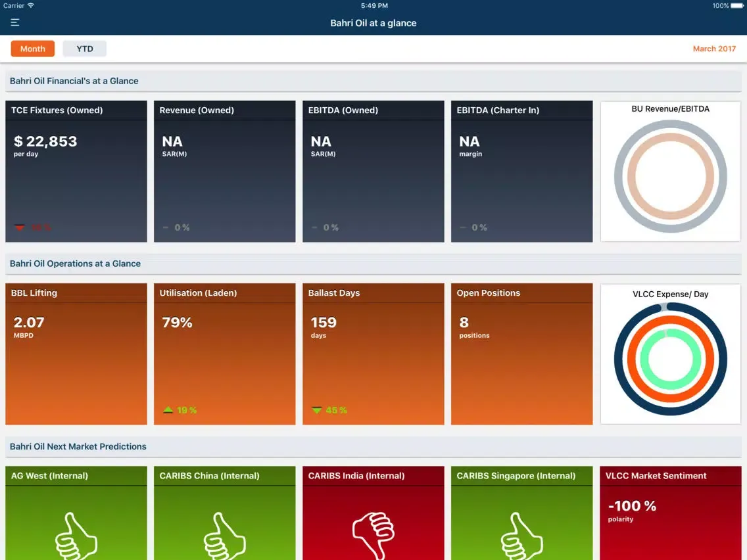Click the BU Revenue/EBITDA donut chart
The height and width of the screenshot is (560, 747).
[670, 176]
